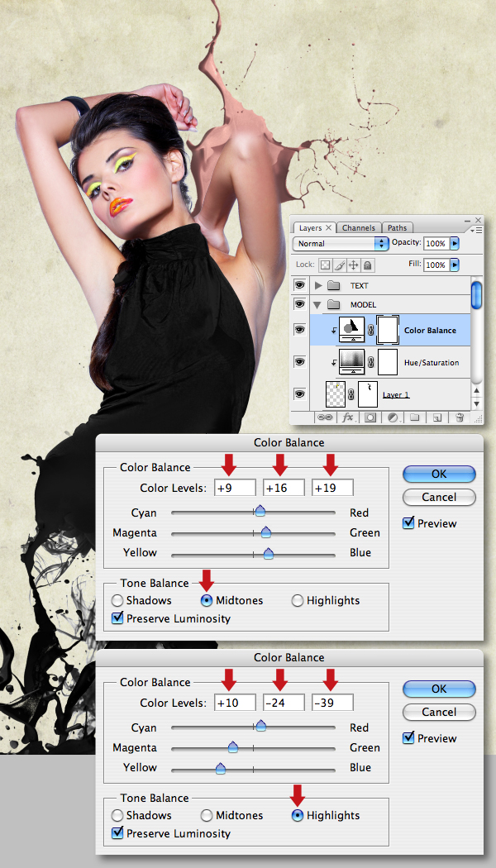Select Midtones radio in the +9 Color Balance dialog
496x868 pixels.
pos(207,600)
